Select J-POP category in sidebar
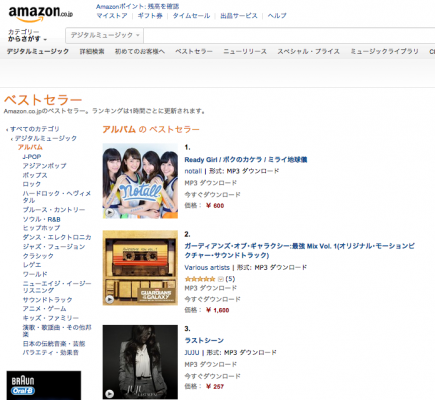This screenshot has width=435, height=400. point(32,157)
